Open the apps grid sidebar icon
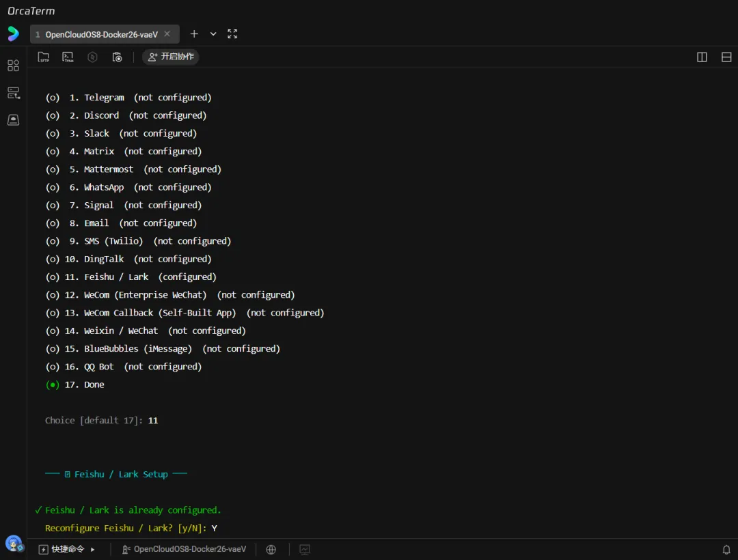Screen dimensions: 738x560 (13, 66)
